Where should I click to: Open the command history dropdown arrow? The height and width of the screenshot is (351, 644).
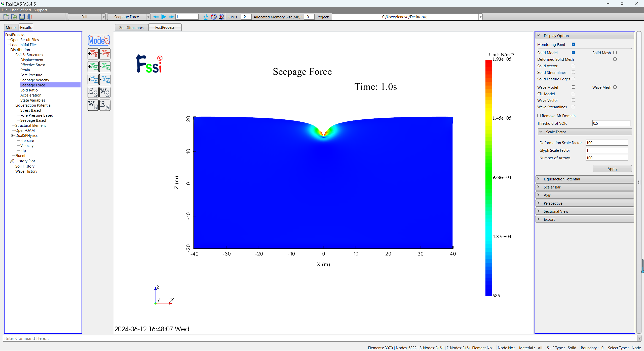(x=639, y=338)
